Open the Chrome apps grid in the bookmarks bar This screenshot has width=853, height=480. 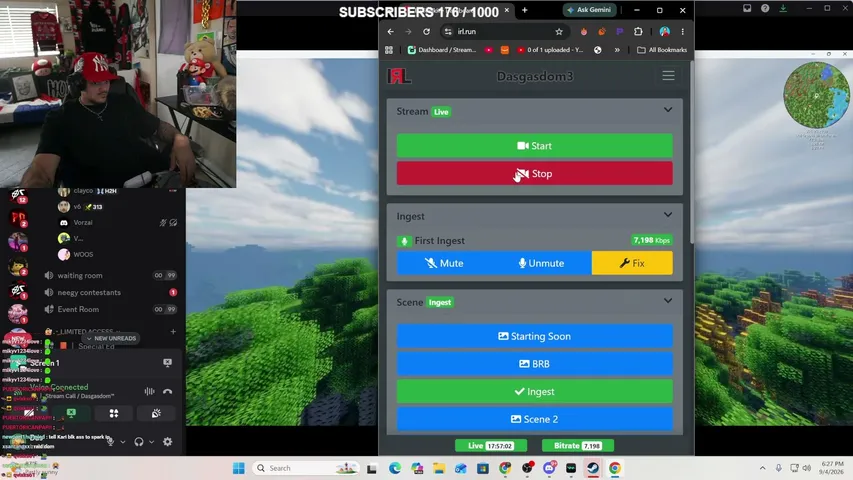(x=389, y=50)
